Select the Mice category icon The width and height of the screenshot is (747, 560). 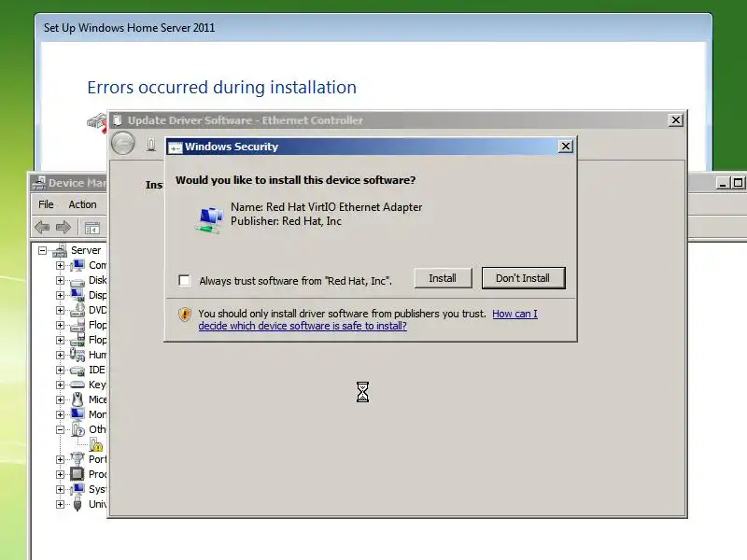pos(78,399)
